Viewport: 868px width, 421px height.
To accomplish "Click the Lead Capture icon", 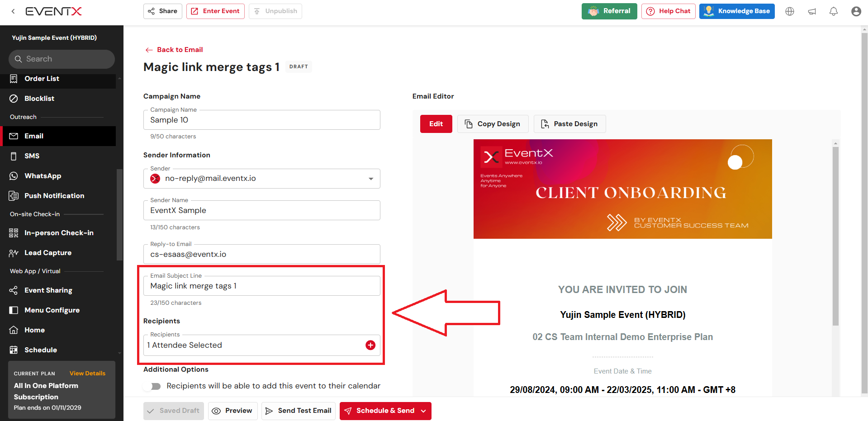I will [14, 253].
